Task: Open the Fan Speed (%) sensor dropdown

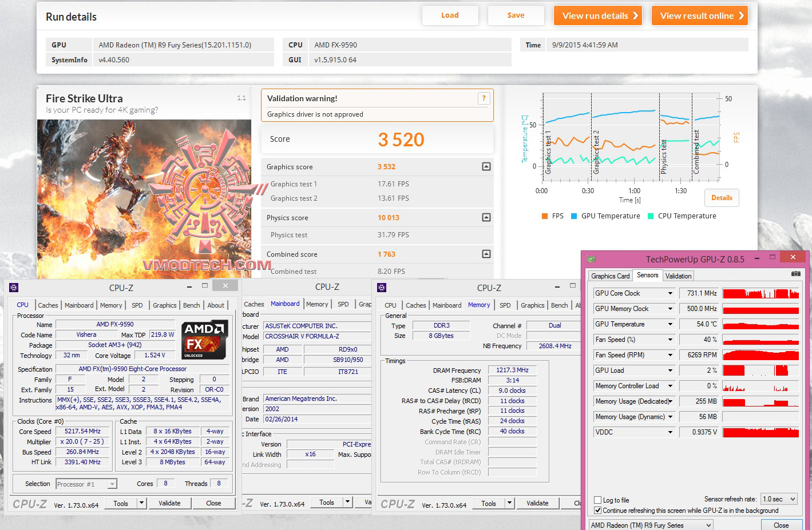Action: click(671, 340)
